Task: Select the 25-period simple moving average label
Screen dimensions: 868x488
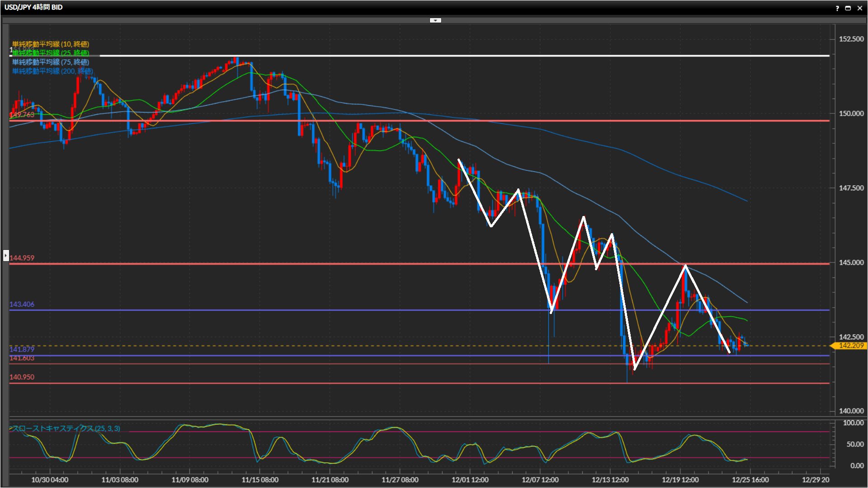Action: [51, 53]
